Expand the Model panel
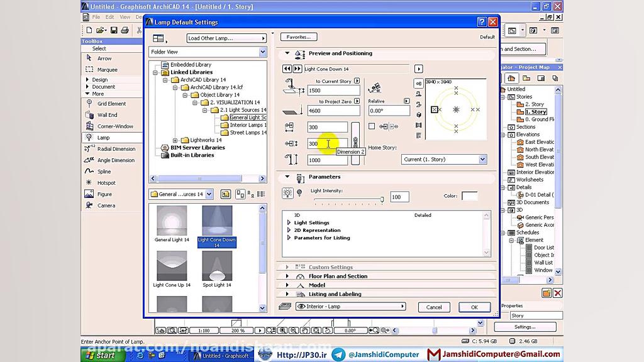Screen dimensions: 644x362 point(287,285)
